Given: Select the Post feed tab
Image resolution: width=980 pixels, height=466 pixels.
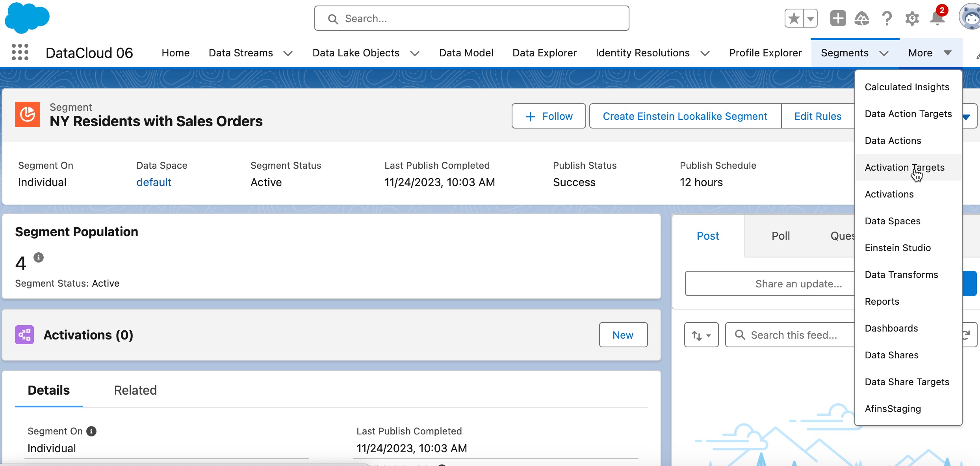Looking at the screenshot, I should pyautogui.click(x=707, y=236).
